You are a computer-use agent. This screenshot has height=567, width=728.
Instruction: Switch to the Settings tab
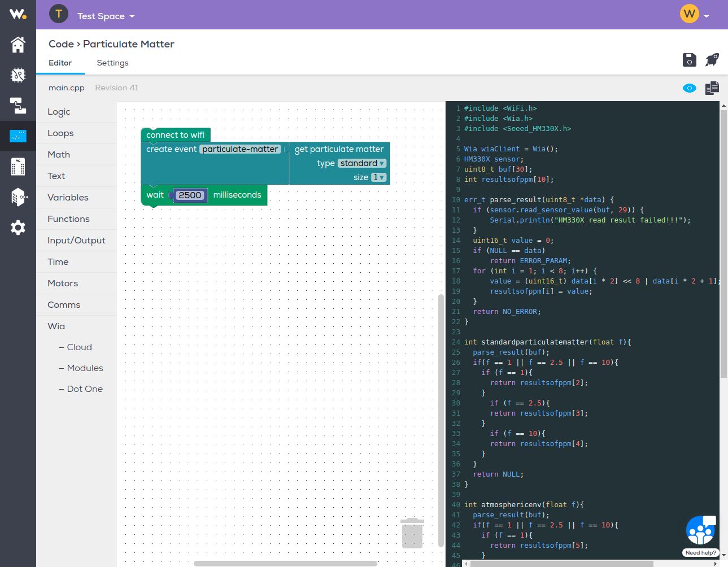[112, 63]
